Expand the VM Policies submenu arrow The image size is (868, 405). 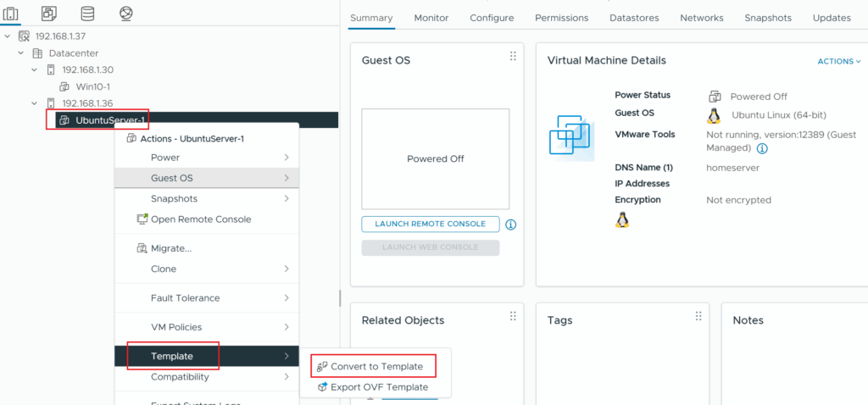coord(287,327)
